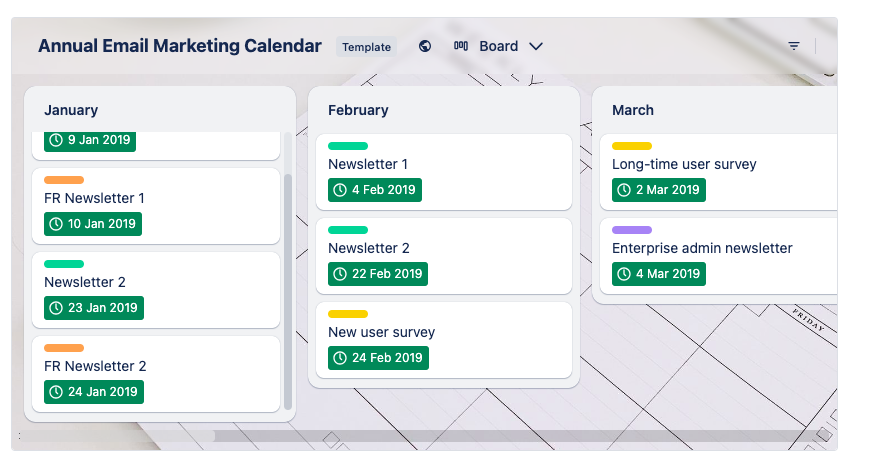Click clock icon on 4 Feb 2019 badge
Viewport: 876px width, 460px height.
pyautogui.click(x=340, y=190)
